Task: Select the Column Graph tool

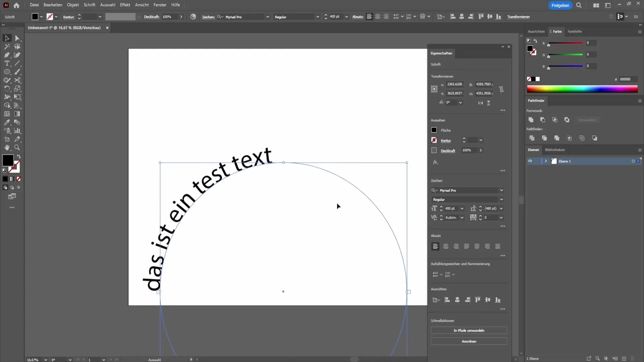Action: pyautogui.click(x=17, y=131)
